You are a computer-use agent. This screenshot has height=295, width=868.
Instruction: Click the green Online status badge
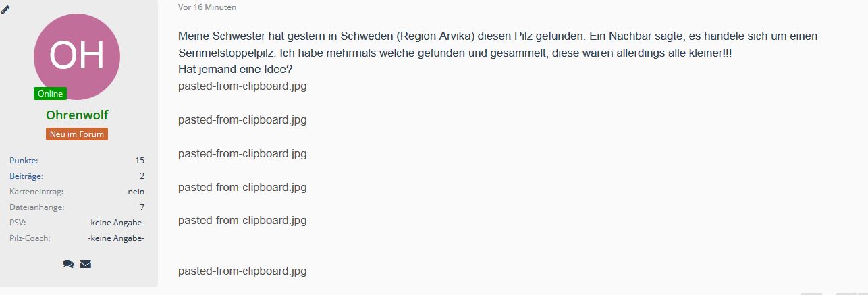pos(50,94)
